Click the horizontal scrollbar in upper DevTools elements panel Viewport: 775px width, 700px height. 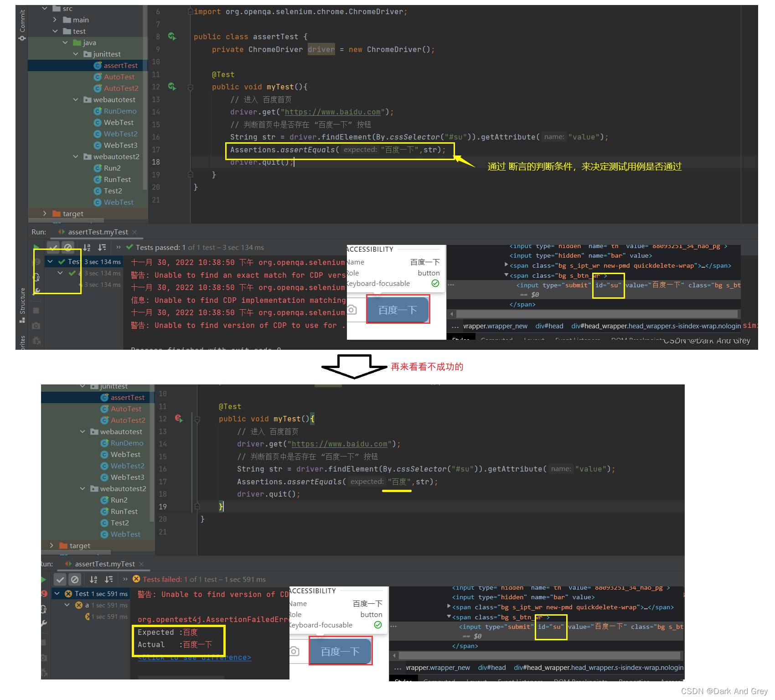(x=597, y=314)
